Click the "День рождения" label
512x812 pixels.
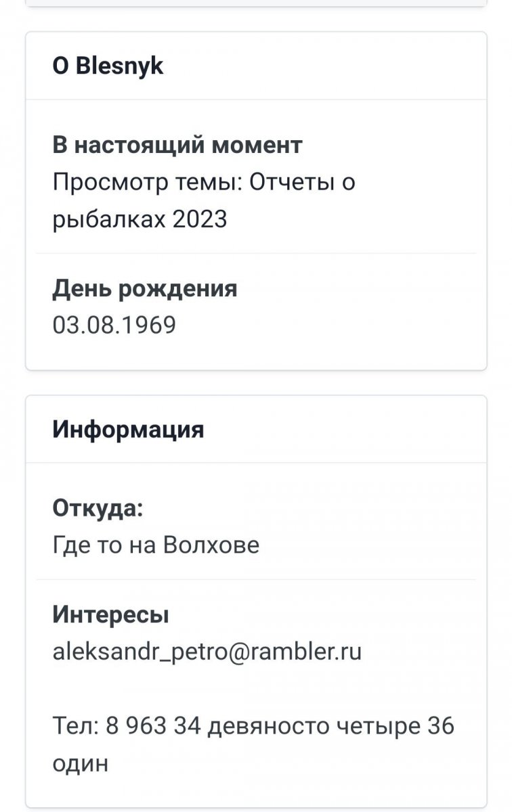point(145,289)
